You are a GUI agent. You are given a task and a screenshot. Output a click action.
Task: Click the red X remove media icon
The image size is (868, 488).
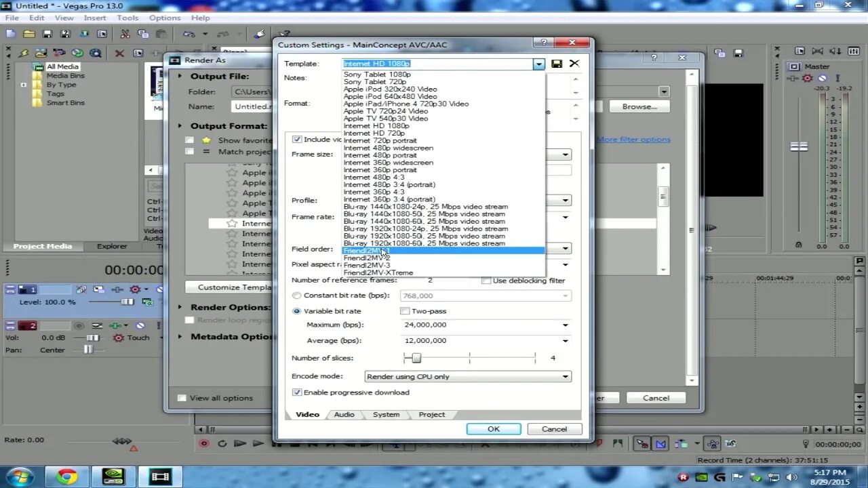[119, 53]
